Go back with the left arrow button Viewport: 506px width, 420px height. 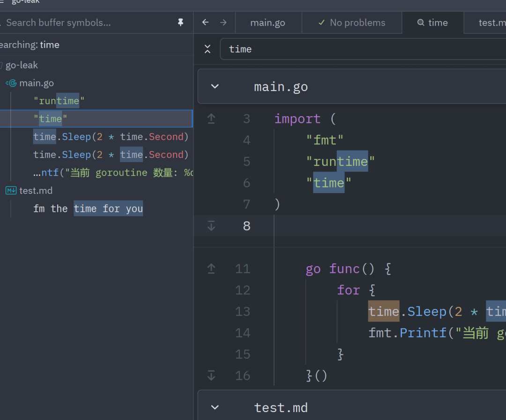206,22
